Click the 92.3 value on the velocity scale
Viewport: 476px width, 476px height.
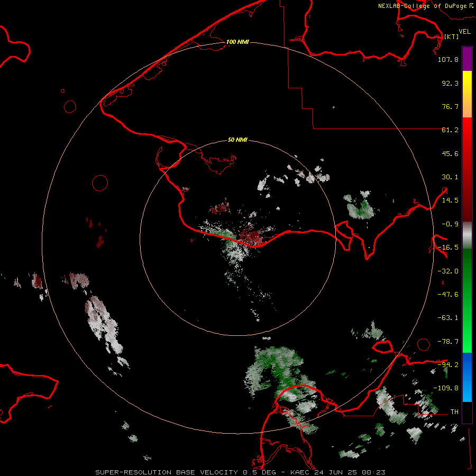pos(450,83)
